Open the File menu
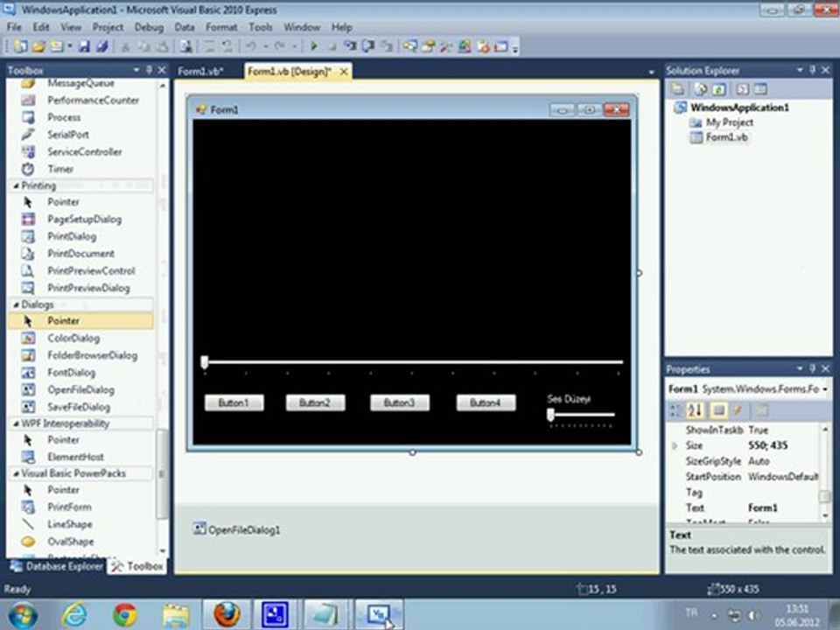Screen dimensions: 840x630 point(14,27)
